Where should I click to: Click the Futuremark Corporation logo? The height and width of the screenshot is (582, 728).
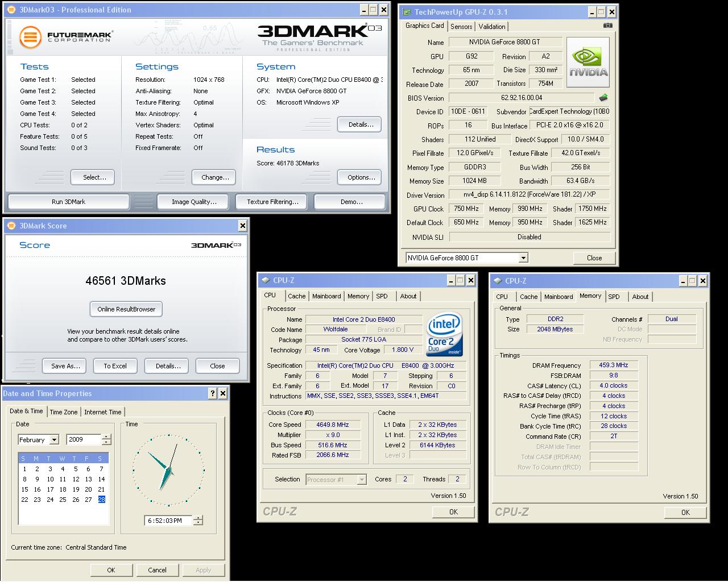pos(66,37)
